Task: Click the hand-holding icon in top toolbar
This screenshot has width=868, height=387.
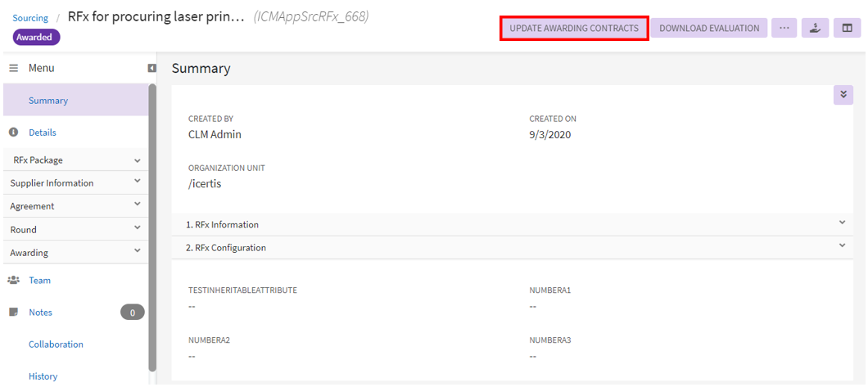Action: click(814, 29)
